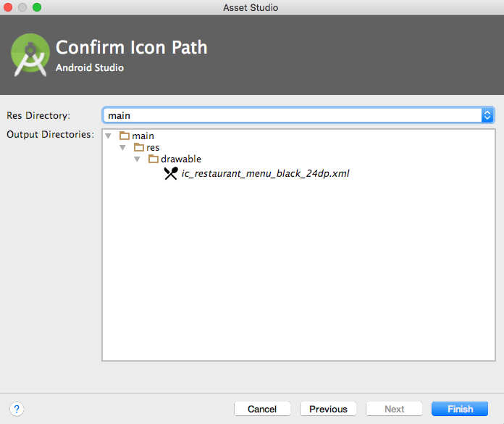Go back with Previous button
The width and height of the screenshot is (504, 424).
click(328, 409)
